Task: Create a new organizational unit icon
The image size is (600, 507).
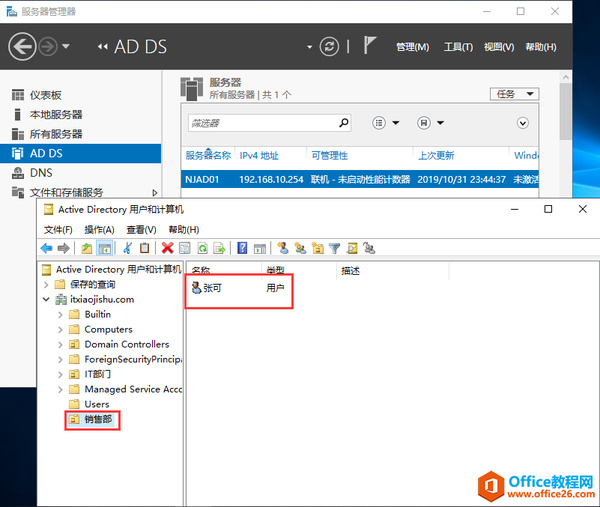Action: point(318,248)
